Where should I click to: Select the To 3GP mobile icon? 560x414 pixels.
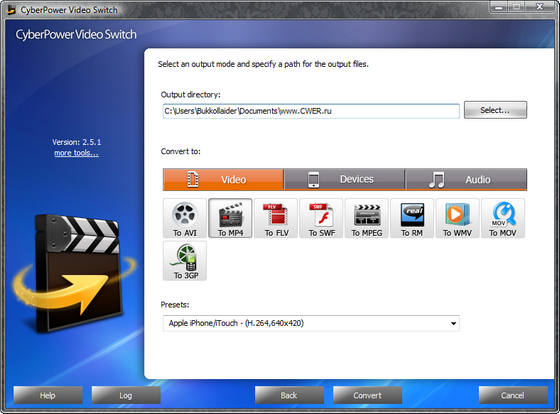[x=185, y=260]
